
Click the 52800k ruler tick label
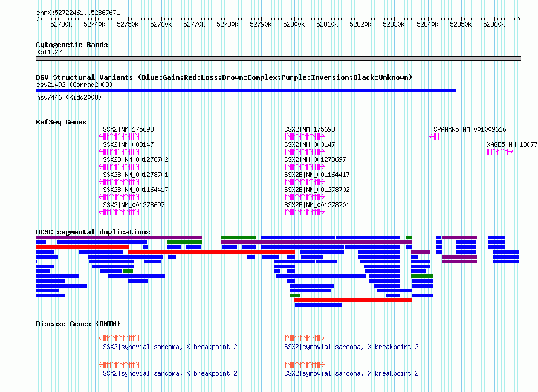294,24
